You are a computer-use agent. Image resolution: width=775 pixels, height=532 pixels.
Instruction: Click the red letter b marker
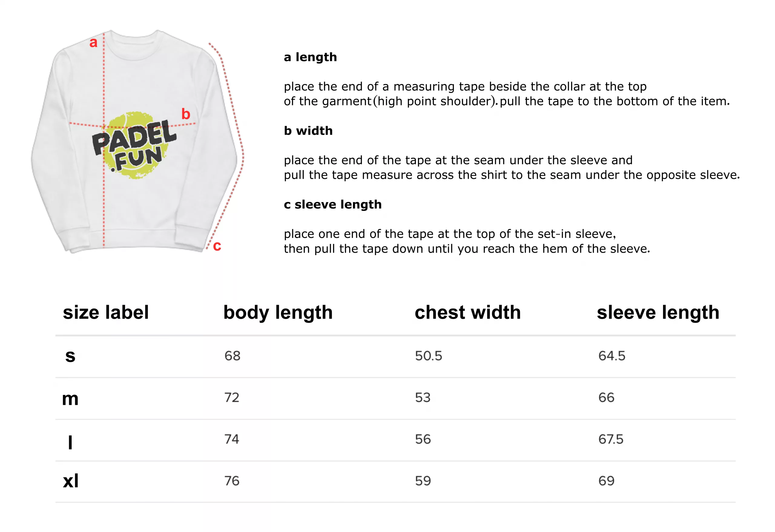tap(186, 114)
